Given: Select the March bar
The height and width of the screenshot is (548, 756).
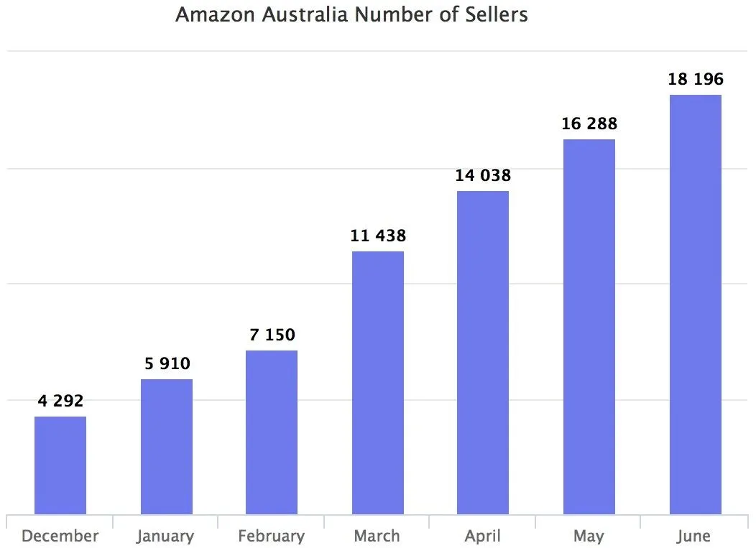Looking at the screenshot, I should [377, 383].
